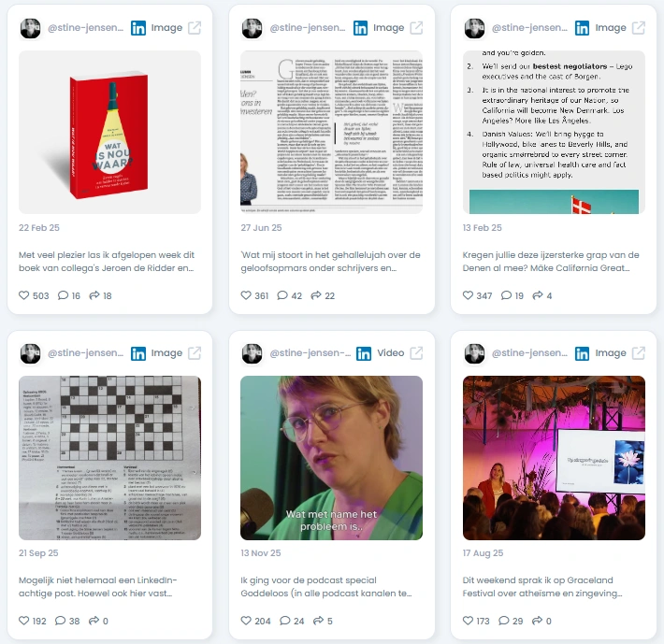Open post text 'Met veel plezier las ik'
The image size is (664, 644).
pyautogui.click(x=107, y=262)
